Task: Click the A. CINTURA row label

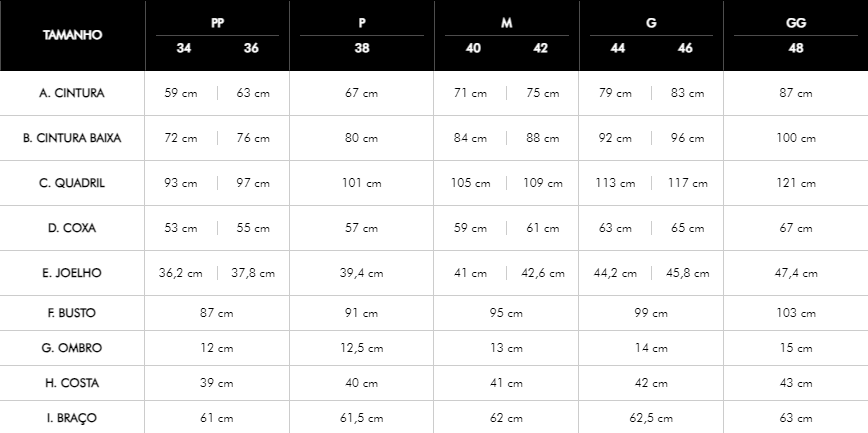Action: (72, 93)
